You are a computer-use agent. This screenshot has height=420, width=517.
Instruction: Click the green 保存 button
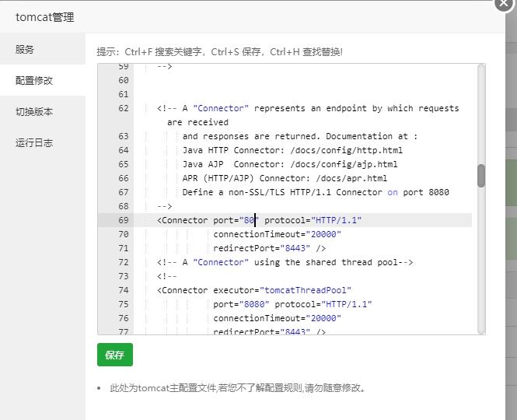(115, 355)
